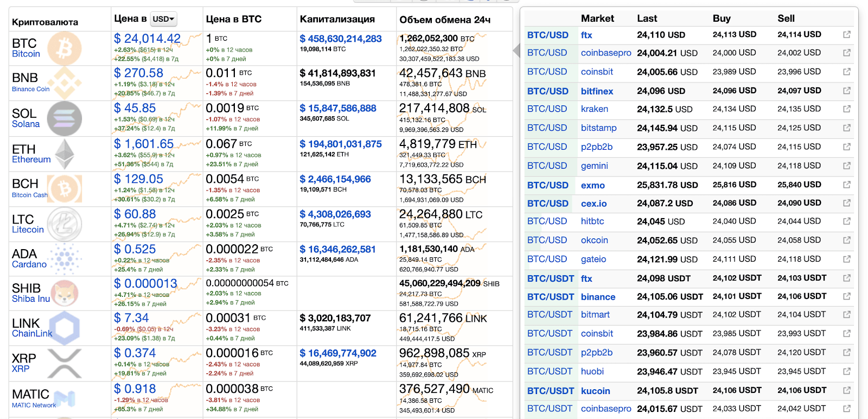Viewport: 868px width, 419px height.
Task: Click the Ethereum price $1,601.65
Action: click(x=144, y=144)
